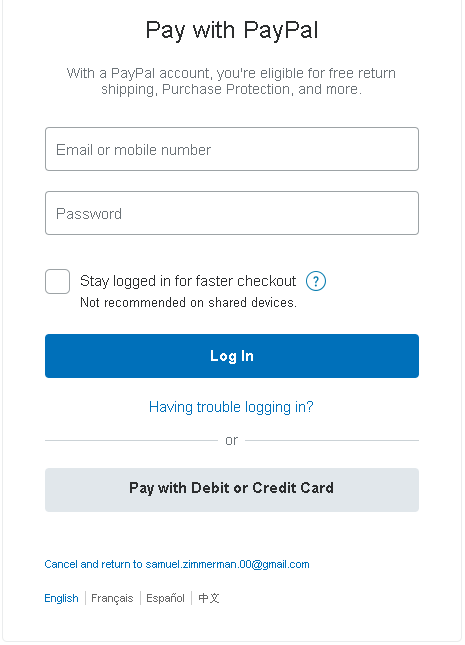The height and width of the screenshot is (645, 465).
Task: Open the question mark help icon
Action: tap(316, 281)
